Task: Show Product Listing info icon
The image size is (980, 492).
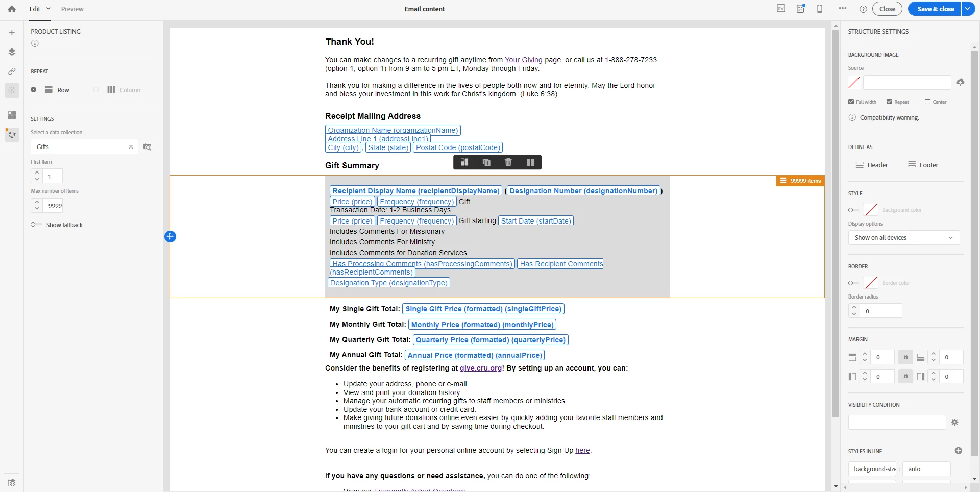Action: pyautogui.click(x=35, y=43)
